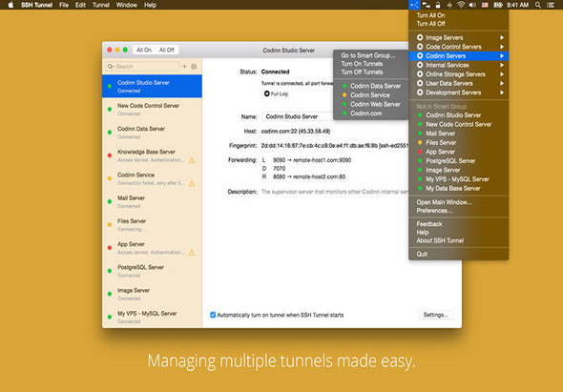
Task: Expand Codinn Servers submenu arrow
Action: pyautogui.click(x=502, y=56)
